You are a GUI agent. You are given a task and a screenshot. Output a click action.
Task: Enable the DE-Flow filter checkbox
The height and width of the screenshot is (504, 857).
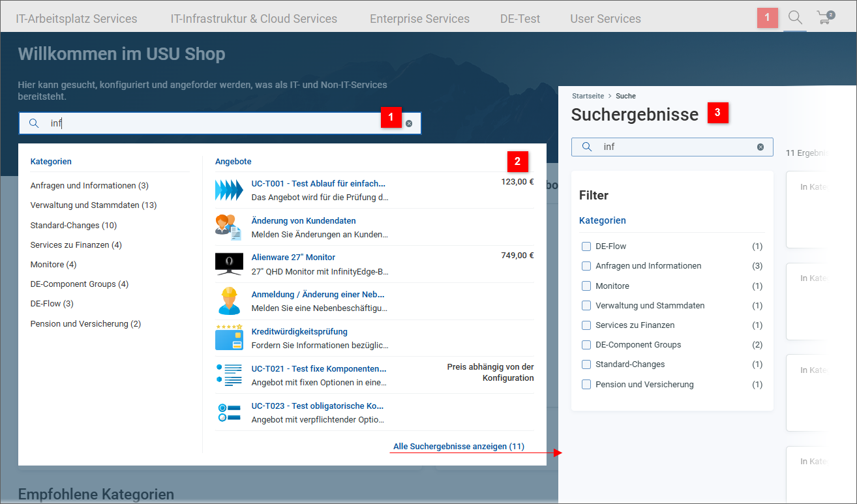click(586, 246)
